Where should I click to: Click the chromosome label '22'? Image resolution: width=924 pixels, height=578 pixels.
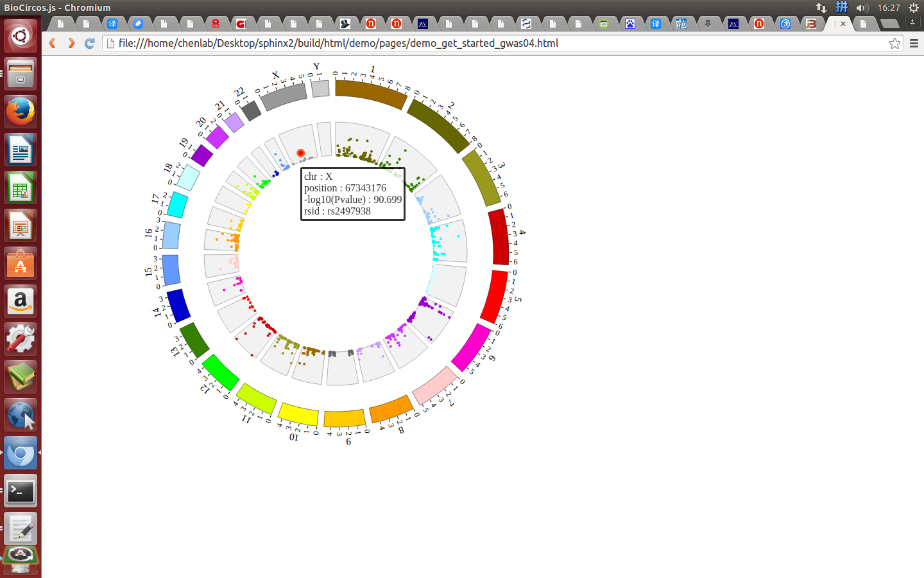pos(240,92)
